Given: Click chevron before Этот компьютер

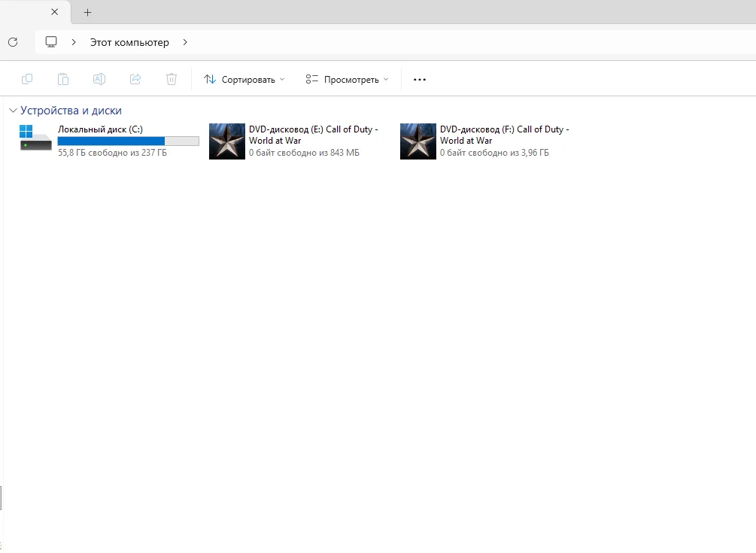Looking at the screenshot, I should coord(74,42).
